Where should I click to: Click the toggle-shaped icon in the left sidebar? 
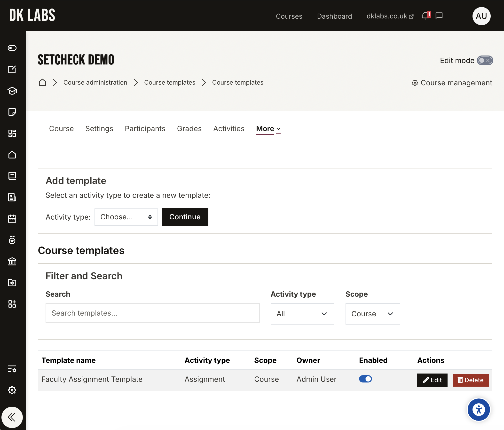pyautogui.click(x=12, y=48)
